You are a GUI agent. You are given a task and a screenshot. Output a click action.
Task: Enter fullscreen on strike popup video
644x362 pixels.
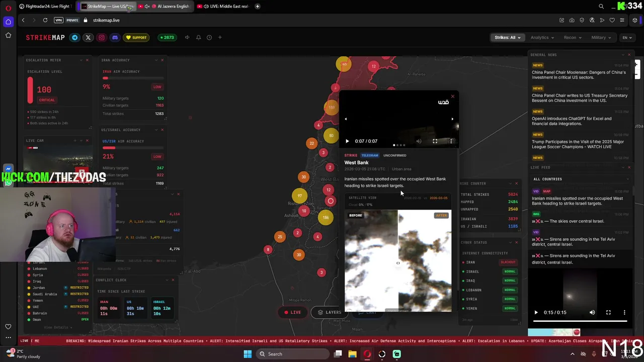click(435, 141)
